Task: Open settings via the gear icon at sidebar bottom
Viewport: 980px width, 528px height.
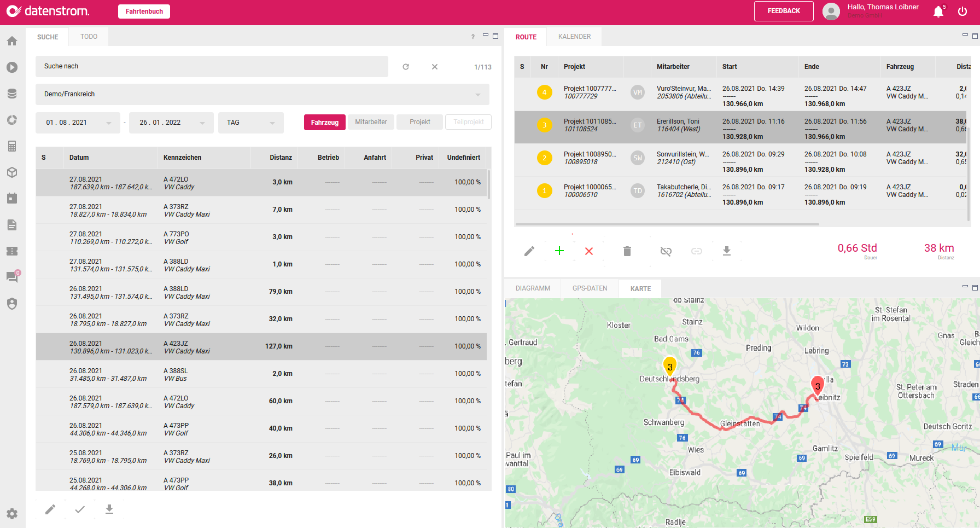Action: [x=11, y=514]
